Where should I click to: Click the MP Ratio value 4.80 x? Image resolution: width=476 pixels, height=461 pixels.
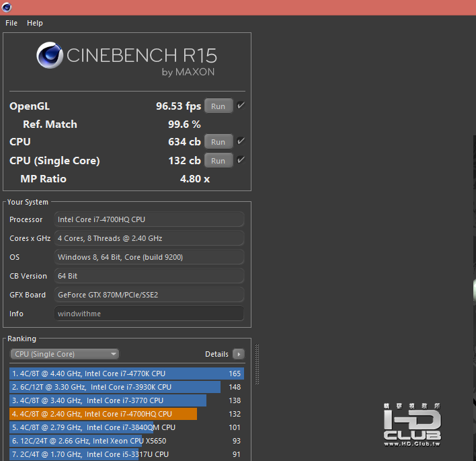tap(195, 179)
